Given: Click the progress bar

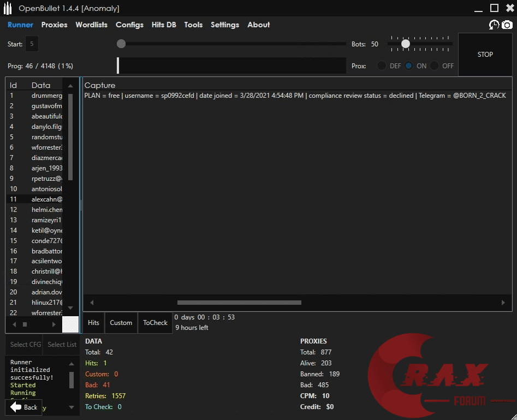Looking at the screenshot, I should [231, 66].
